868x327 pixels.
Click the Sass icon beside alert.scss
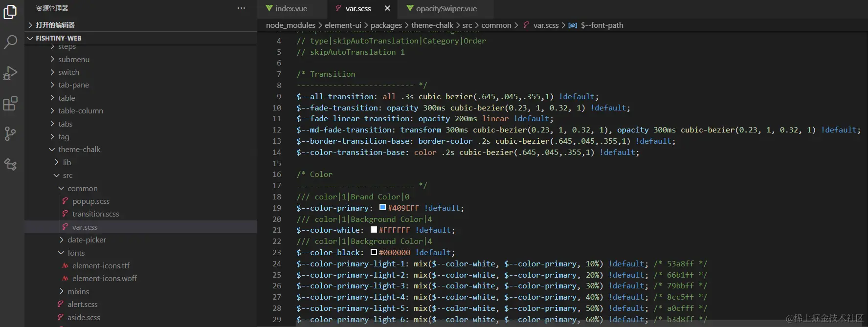pyautogui.click(x=61, y=304)
